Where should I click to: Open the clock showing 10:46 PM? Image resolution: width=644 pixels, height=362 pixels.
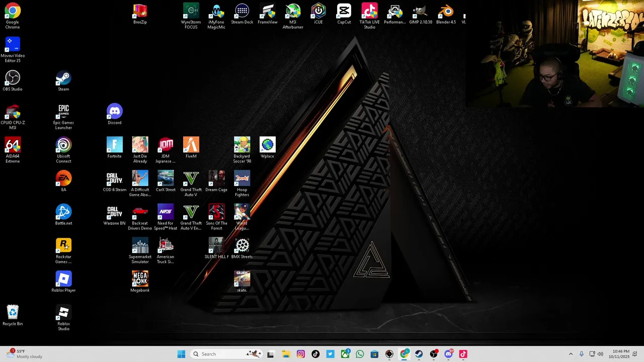tap(619, 354)
